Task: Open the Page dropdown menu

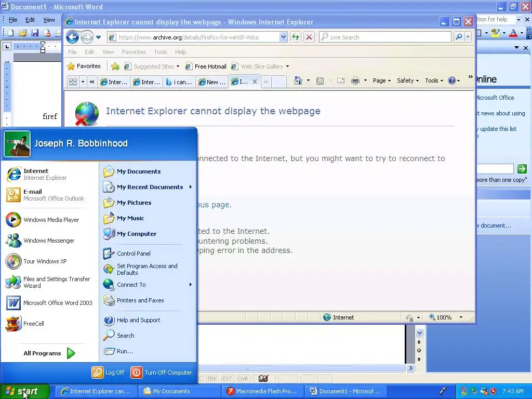Action: [x=382, y=81]
